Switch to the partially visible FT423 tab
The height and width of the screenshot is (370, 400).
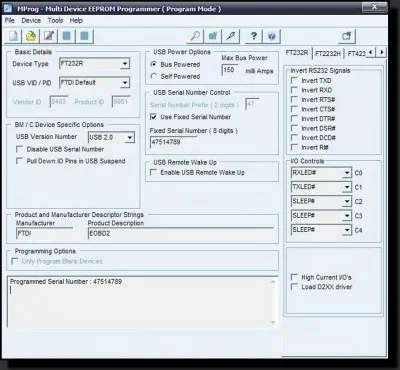click(x=356, y=53)
